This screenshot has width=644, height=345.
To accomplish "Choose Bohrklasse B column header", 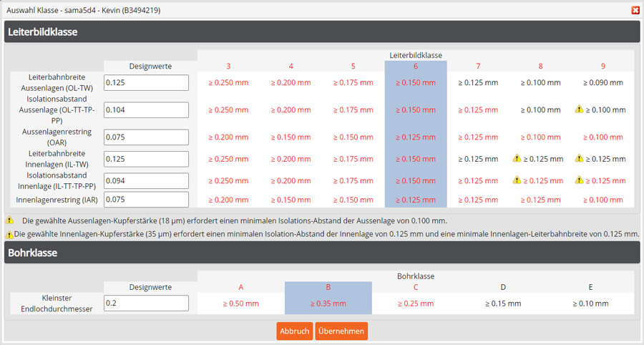I will (x=328, y=287).
